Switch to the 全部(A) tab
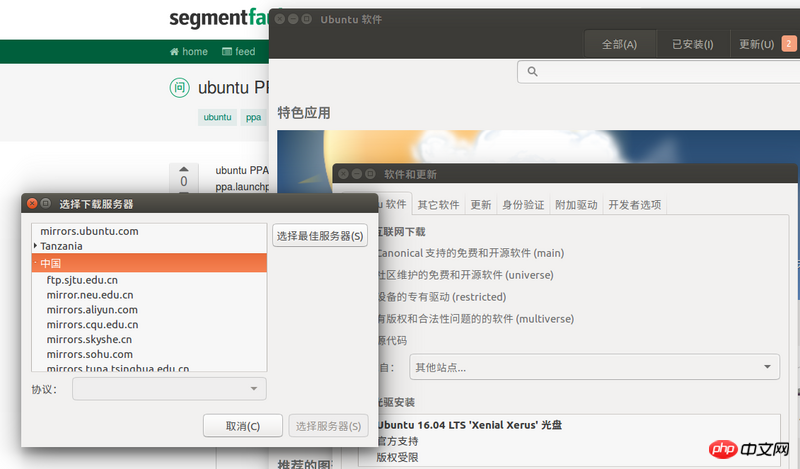This screenshot has height=469, width=800. tap(619, 44)
